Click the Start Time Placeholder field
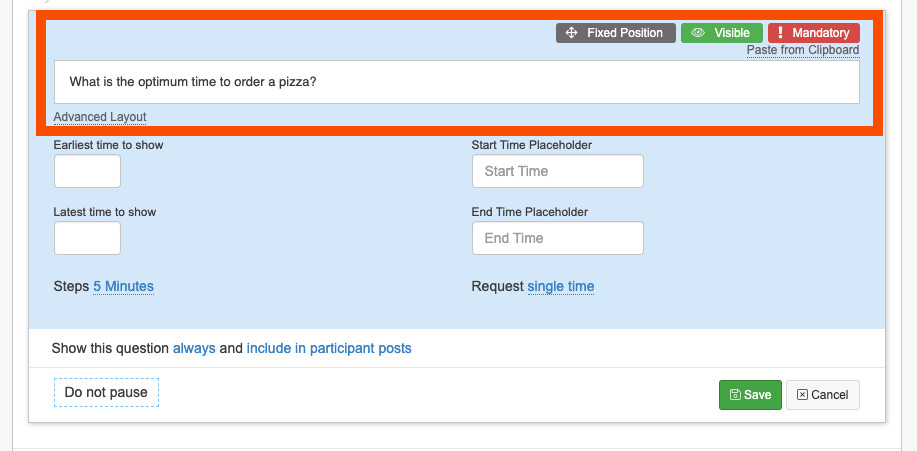The image size is (917, 451). 557,171
